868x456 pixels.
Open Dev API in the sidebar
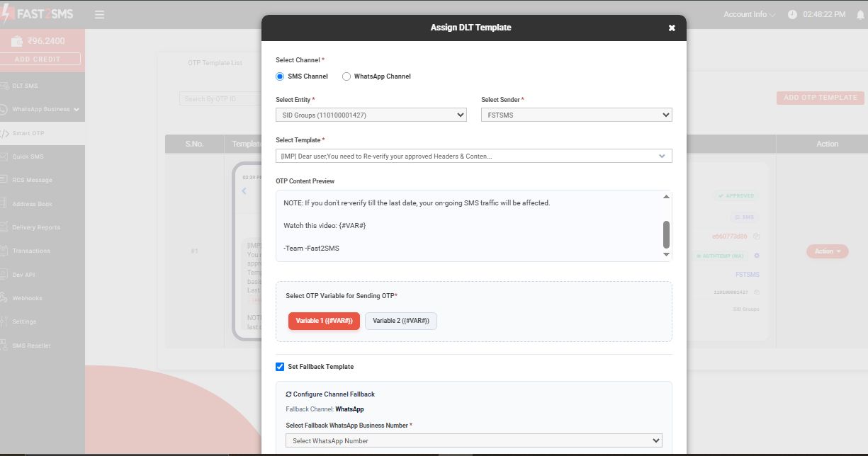(x=43, y=275)
